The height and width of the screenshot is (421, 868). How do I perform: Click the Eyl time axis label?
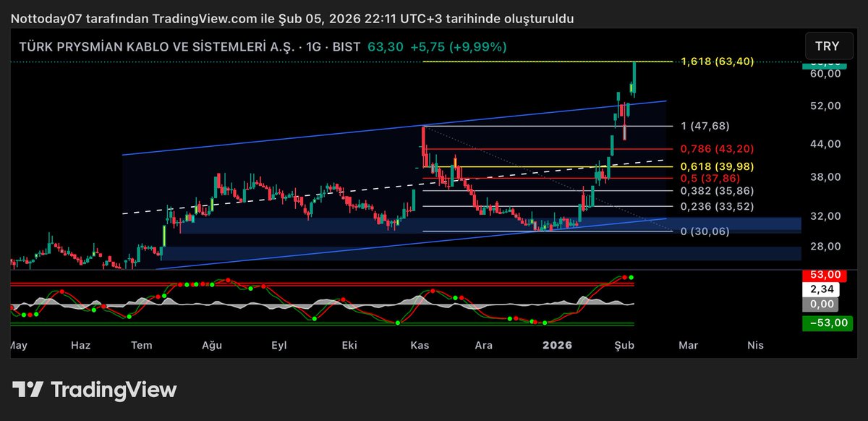(278, 345)
